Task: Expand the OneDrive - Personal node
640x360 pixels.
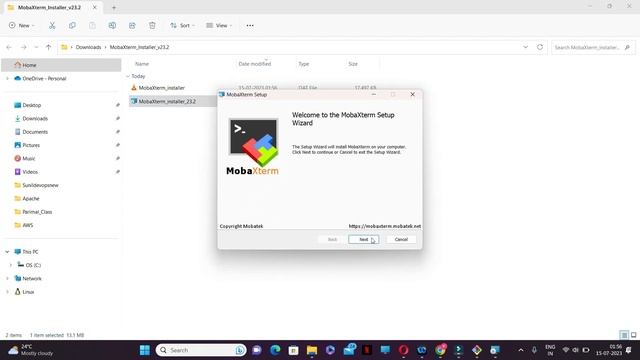Action: tap(7, 78)
